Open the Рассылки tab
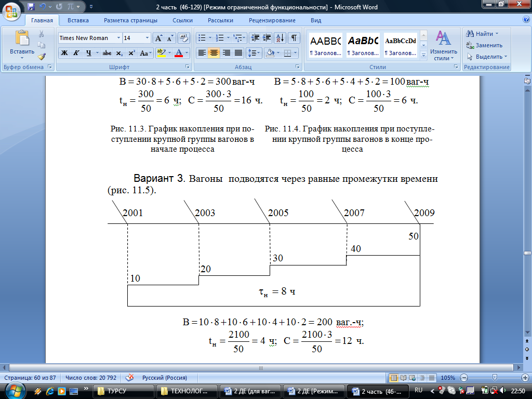The height and width of the screenshot is (399, 532). tap(220, 20)
